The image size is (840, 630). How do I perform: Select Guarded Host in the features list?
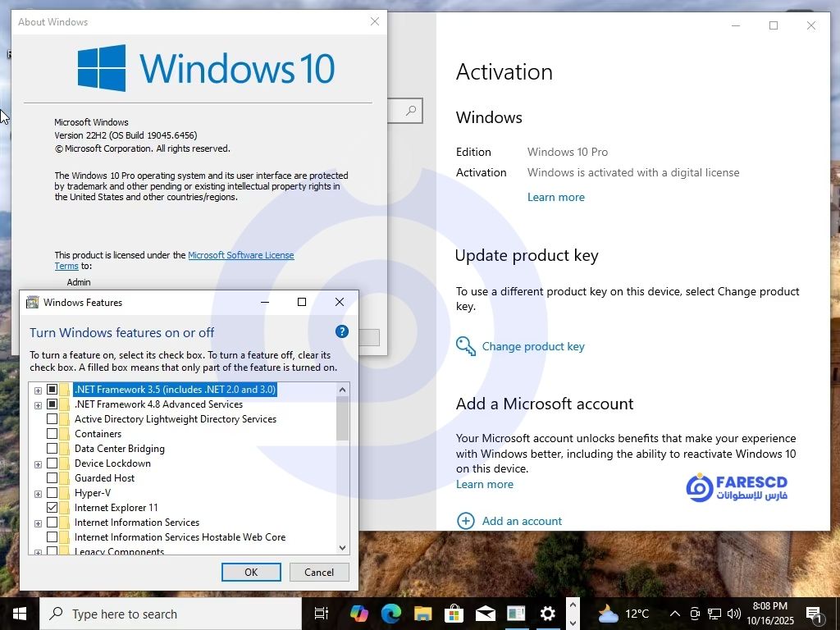point(104,478)
